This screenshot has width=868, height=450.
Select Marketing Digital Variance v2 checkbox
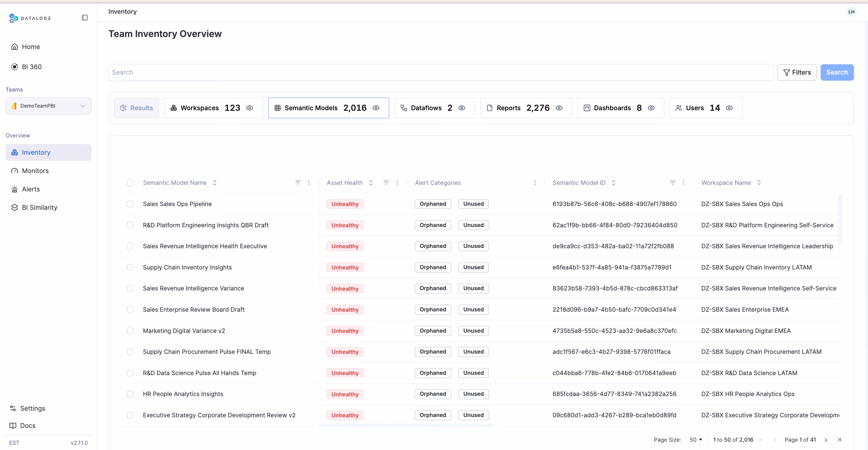click(x=130, y=330)
